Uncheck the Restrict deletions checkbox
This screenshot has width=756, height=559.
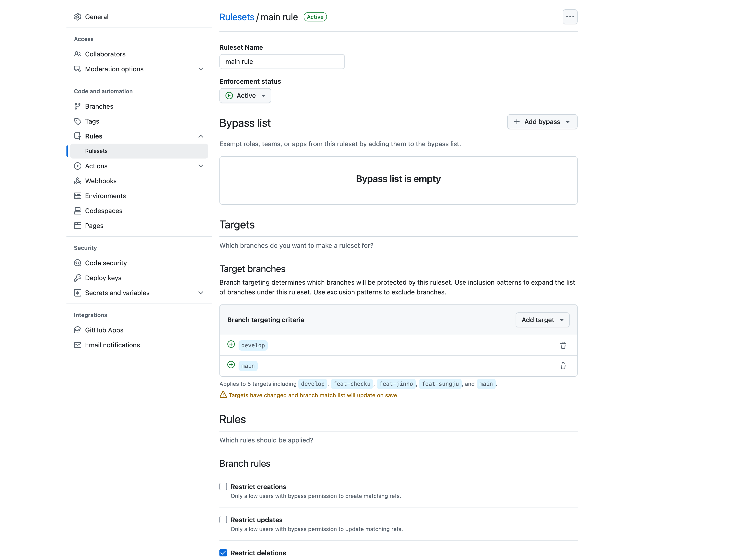pyautogui.click(x=223, y=552)
